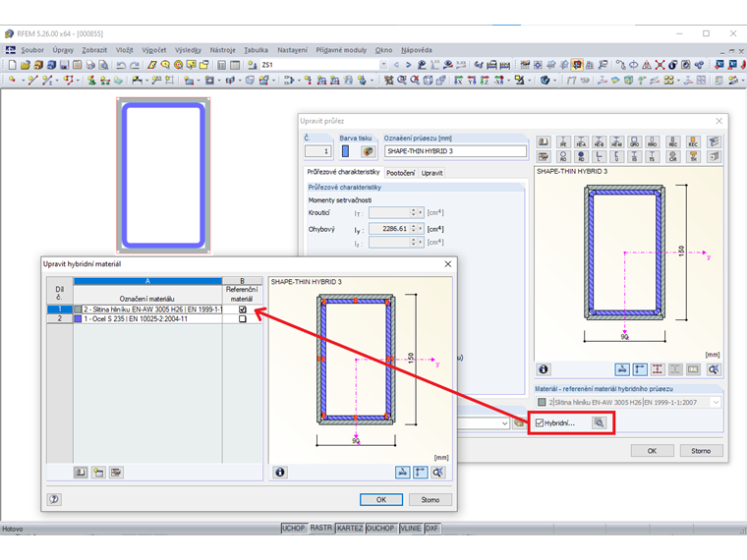Select the HE-M section library icon
The image size is (747, 560).
616,141
